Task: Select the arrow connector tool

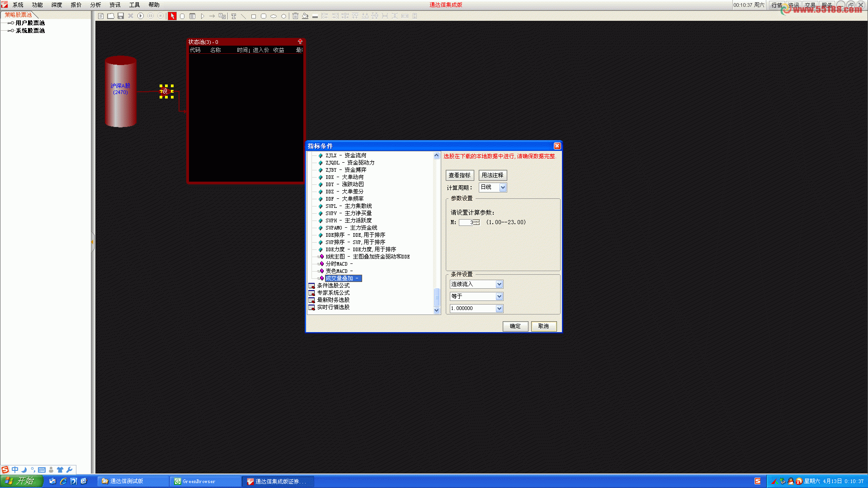Action: [212, 16]
